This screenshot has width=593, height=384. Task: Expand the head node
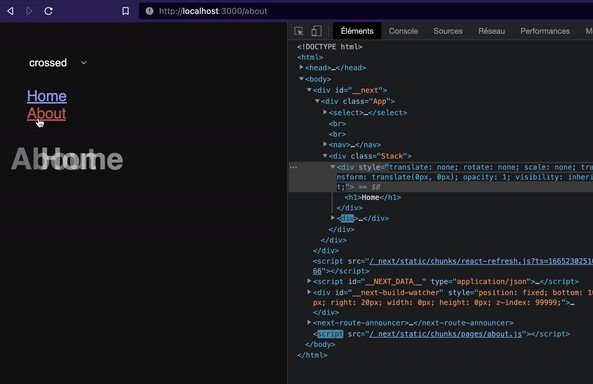click(x=301, y=67)
